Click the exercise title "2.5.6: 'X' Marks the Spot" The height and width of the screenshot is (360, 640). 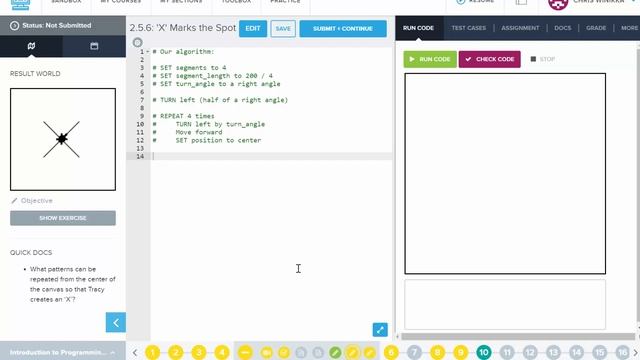[x=182, y=28]
